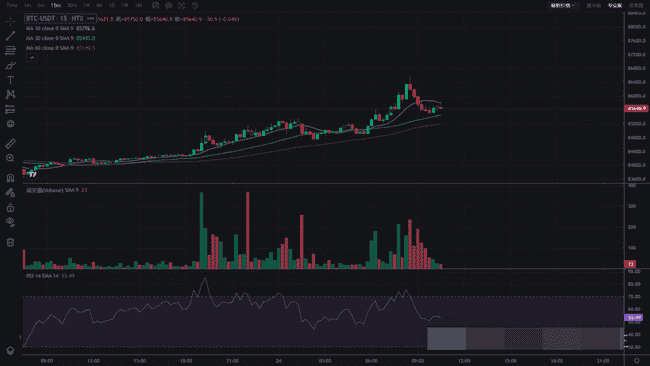The height and width of the screenshot is (366, 650).
Task: Open the brush drawing tool
Action: 10,65
